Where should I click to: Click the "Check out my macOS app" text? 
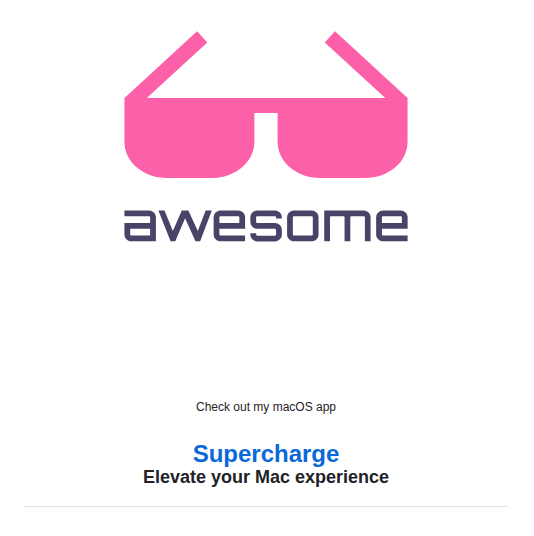[266, 407]
